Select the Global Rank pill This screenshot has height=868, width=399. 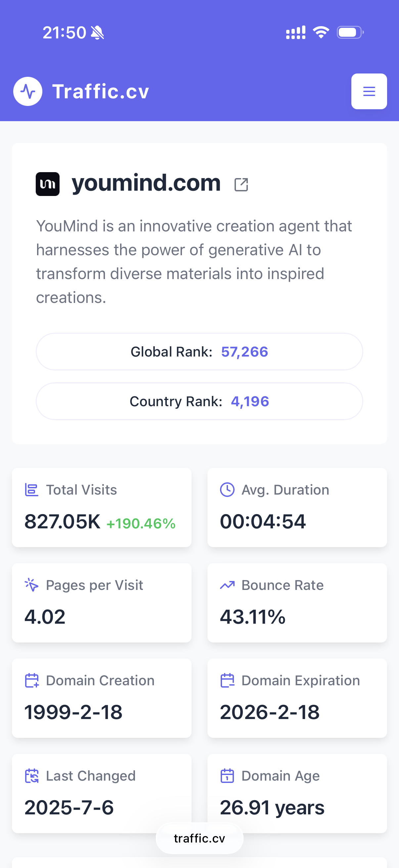(x=199, y=352)
